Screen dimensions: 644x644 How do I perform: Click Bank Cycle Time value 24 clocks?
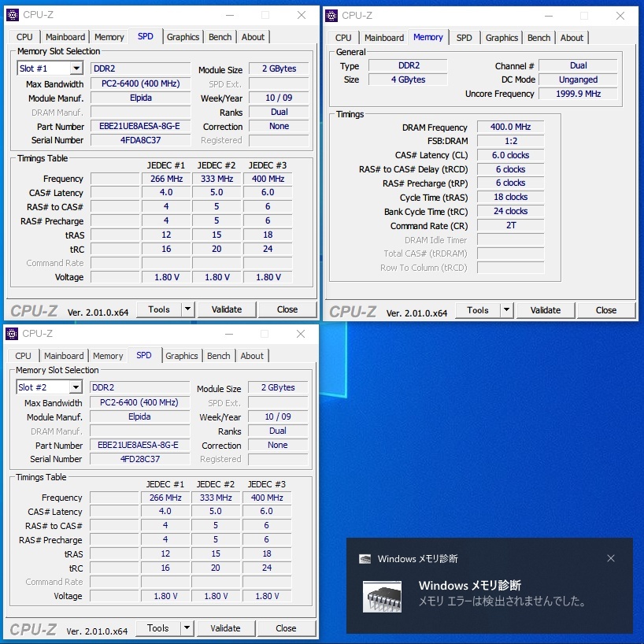[x=510, y=211]
